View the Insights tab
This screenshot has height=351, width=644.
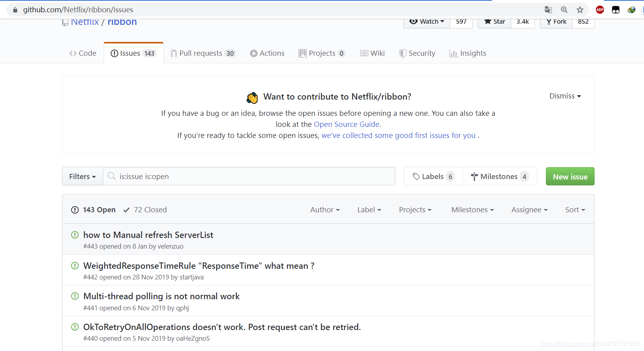[x=468, y=53]
